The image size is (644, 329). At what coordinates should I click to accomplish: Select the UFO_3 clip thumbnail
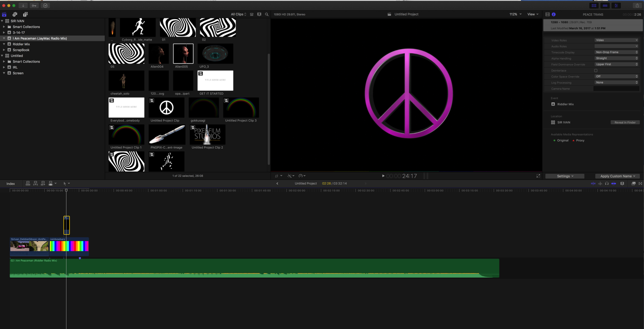click(x=215, y=53)
